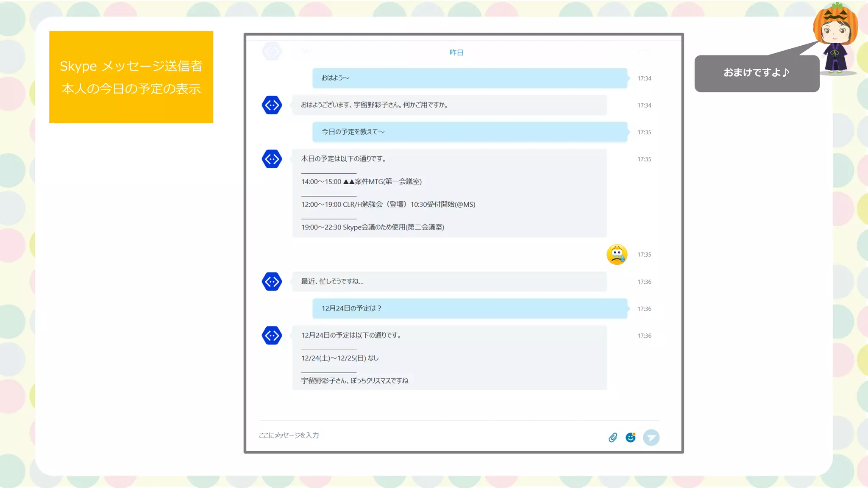Click 17:34 timestamp beside おはよう〜 message
868x488 pixels.
(644, 78)
